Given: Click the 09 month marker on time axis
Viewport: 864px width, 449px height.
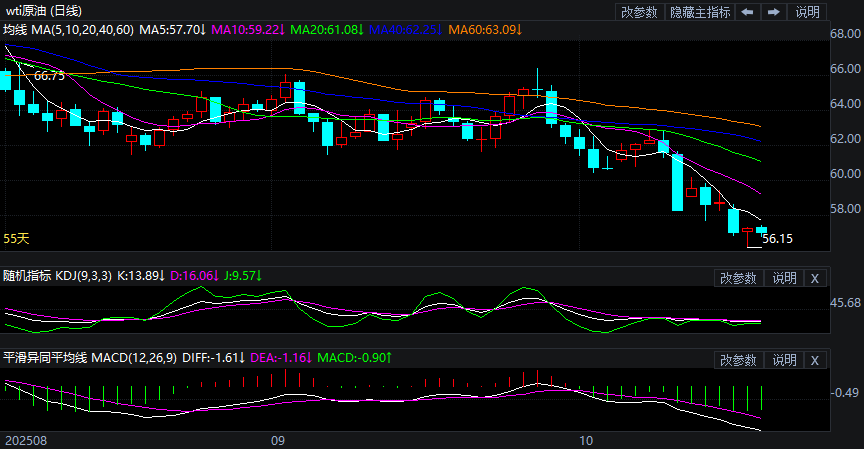Looking at the screenshot, I should [x=278, y=440].
